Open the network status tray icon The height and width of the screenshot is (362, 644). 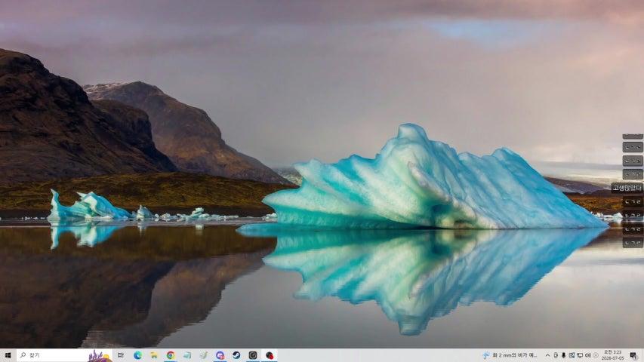point(580,355)
